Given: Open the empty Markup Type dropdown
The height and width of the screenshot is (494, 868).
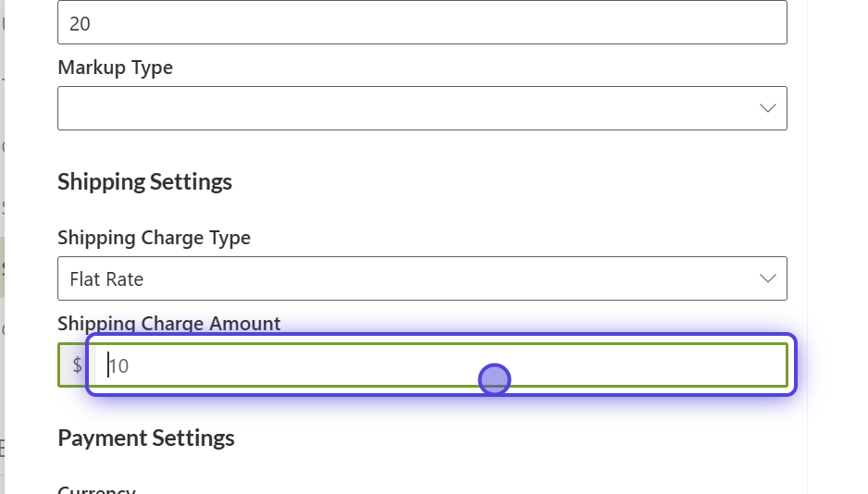Looking at the screenshot, I should (x=422, y=108).
